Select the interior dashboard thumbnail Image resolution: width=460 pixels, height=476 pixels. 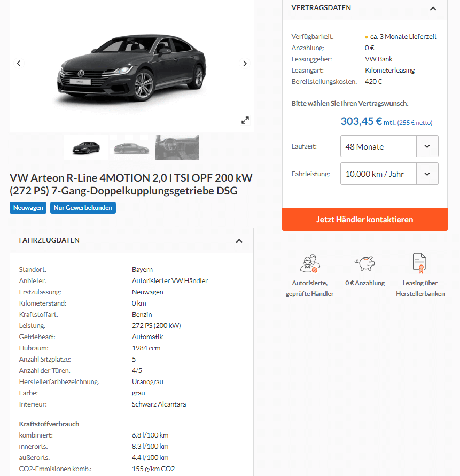(x=177, y=147)
